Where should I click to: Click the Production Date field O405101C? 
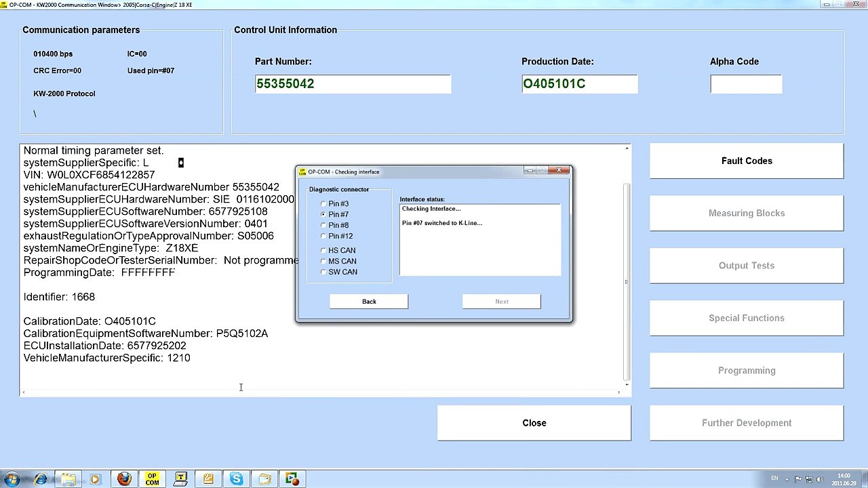point(580,84)
